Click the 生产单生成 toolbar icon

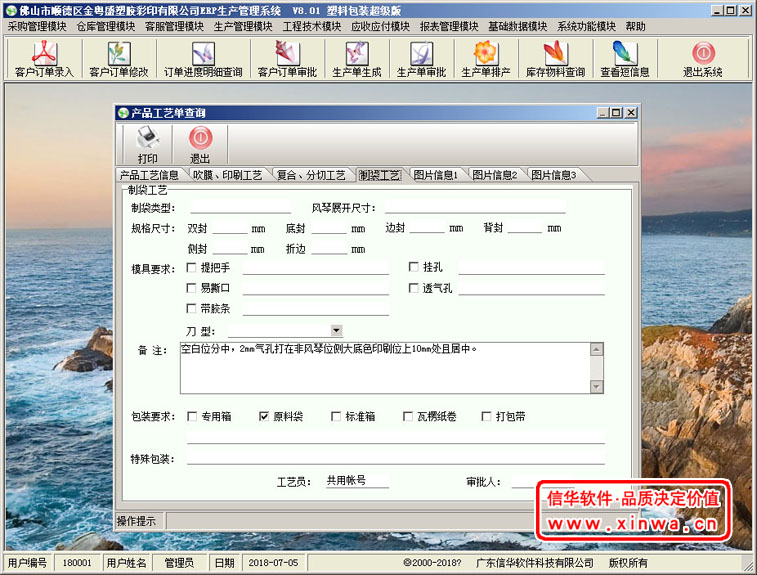point(356,58)
